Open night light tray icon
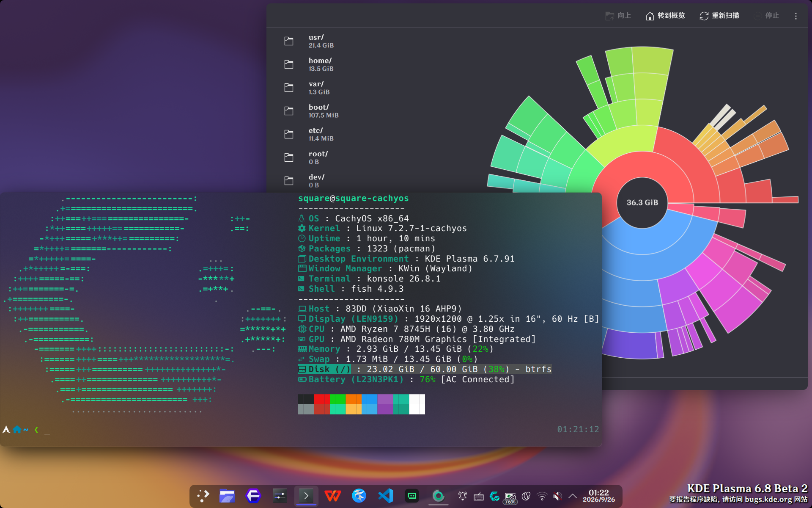 [x=526, y=496]
